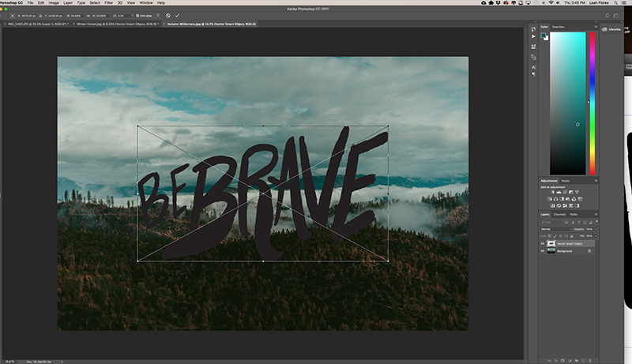This screenshot has height=364, width=632.
Task: Add a Vibrance adjustment
Action: [577, 192]
